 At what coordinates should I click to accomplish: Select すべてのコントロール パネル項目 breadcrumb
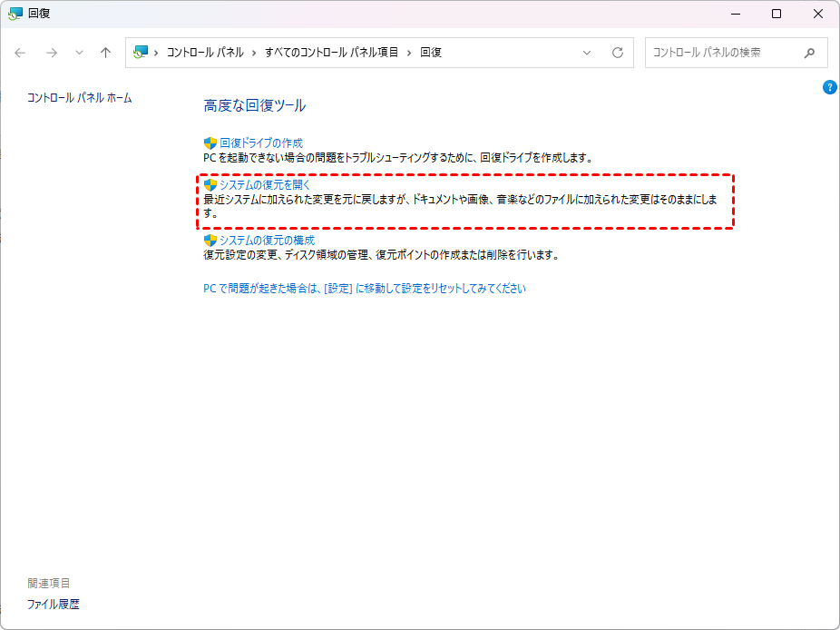coord(331,53)
